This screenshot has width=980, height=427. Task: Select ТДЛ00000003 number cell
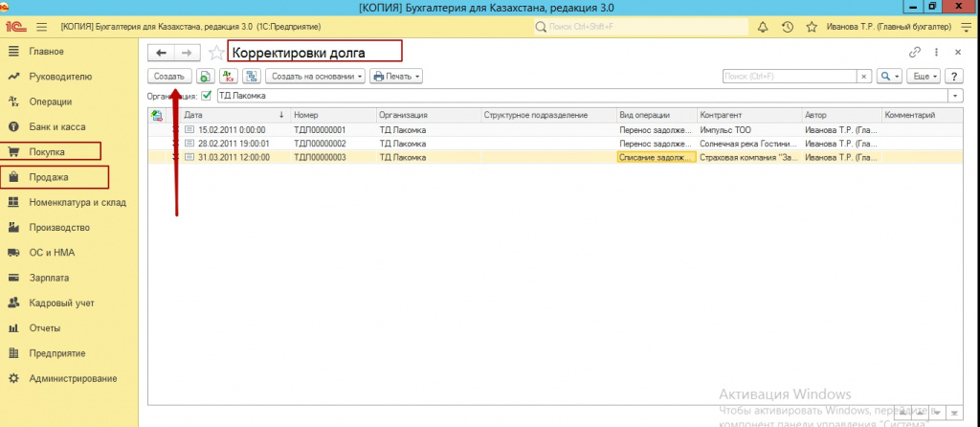(334, 158)
